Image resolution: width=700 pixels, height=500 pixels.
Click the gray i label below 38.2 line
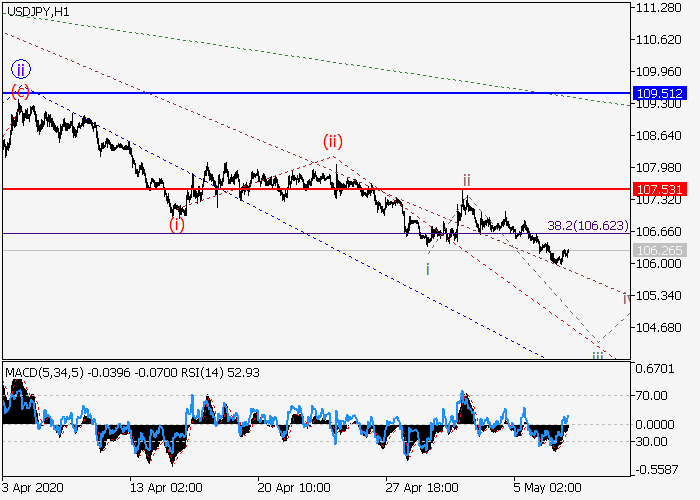(x=428, y=269)
